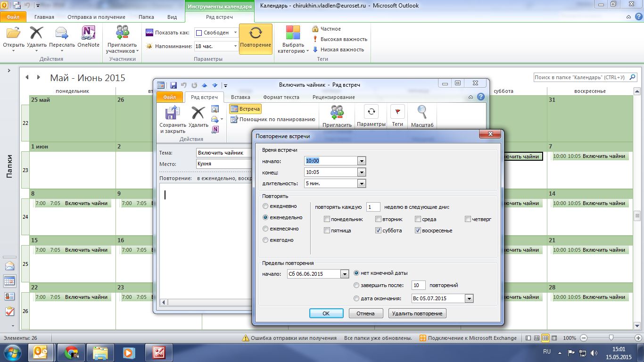The width and height of the screenshot is (644, 362).
Task: Switch to the Вставка tab
Action: (240, 97)
